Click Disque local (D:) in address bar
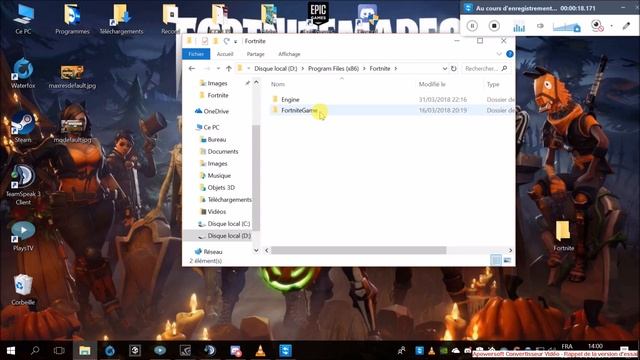The image size is (640, 360). [x=276, y=69]
